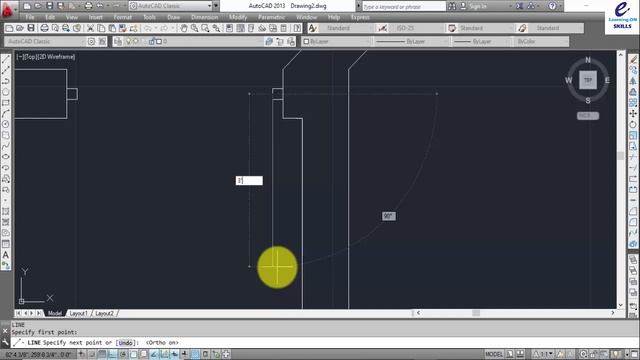Toggle Grid Display in status bar
The width and height of the screenshot is (640, 360).
[x=102, y=354]
